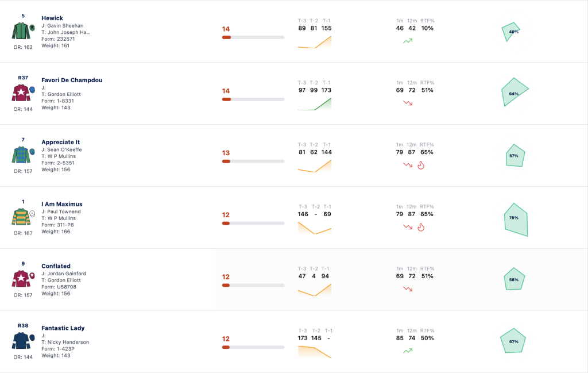Click Fantastic Lady's rating bar showing 12
Screen dimensions: 588x373
[253, 348]
